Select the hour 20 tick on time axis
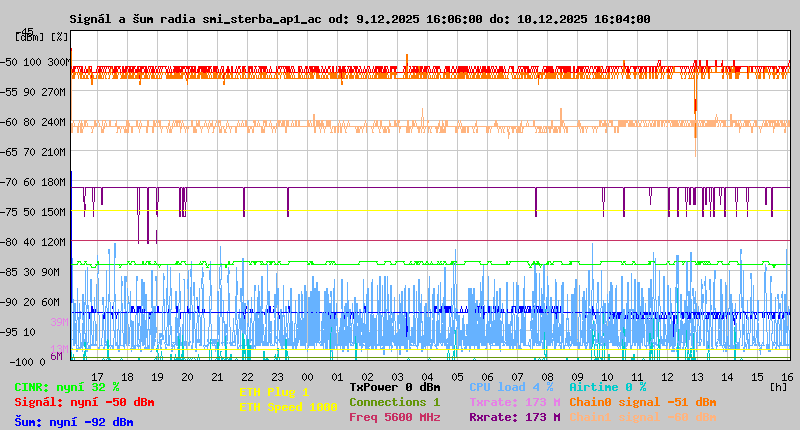The width and height of the screenshot is (800, 430). click(187, 377)
